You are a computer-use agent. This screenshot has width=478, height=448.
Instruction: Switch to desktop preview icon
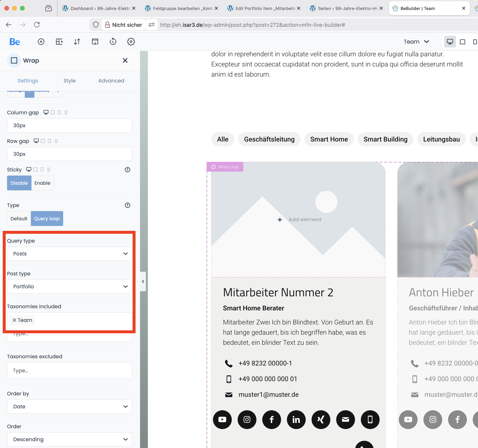[450, 42]
